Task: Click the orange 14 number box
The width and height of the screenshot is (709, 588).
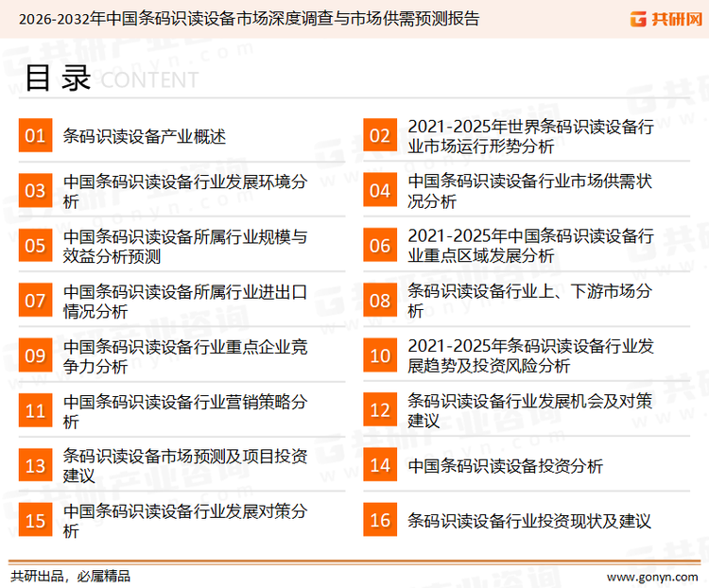Action: (x=380, y=465)
